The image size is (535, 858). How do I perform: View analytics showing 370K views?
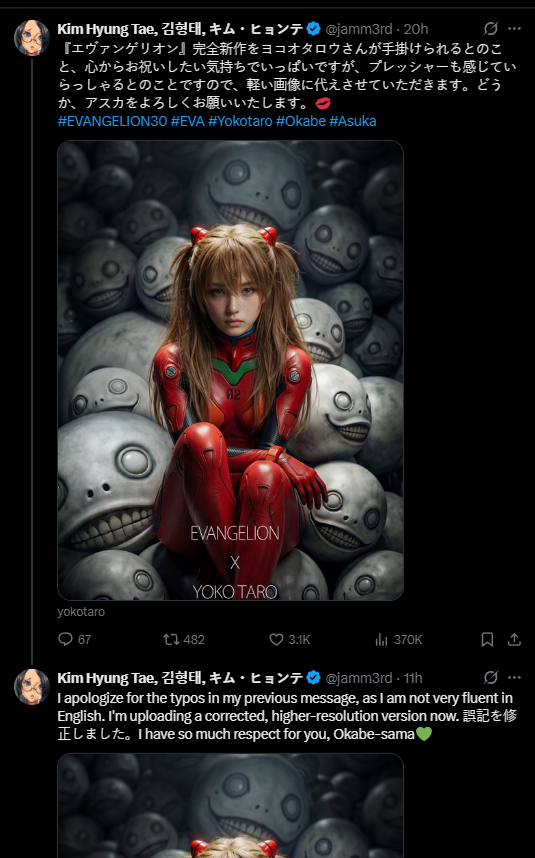click(x=399, y=639)
